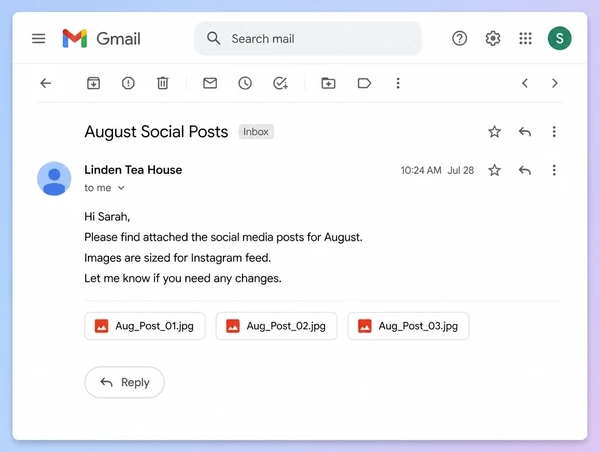Report this email as spam

click(x=128, y=83)
